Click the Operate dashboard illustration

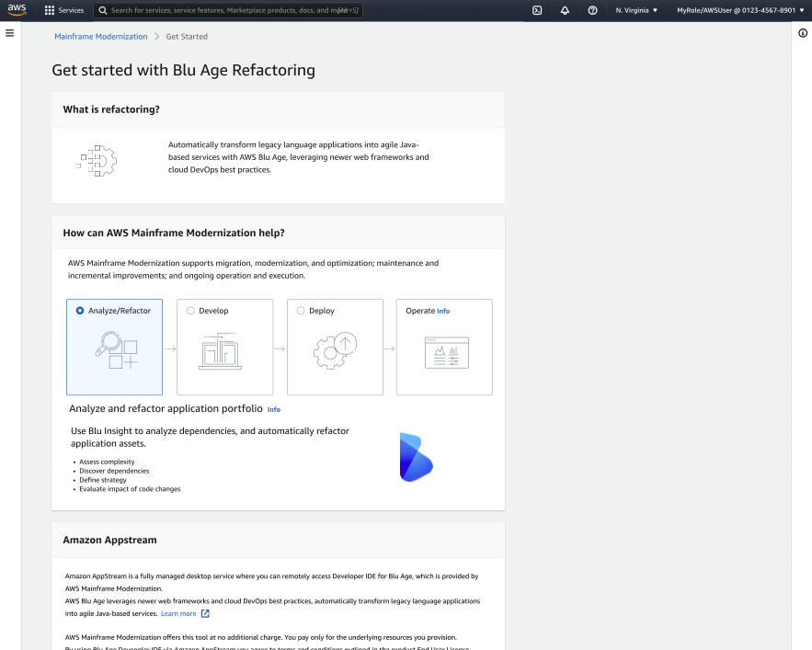coord(447,353)
